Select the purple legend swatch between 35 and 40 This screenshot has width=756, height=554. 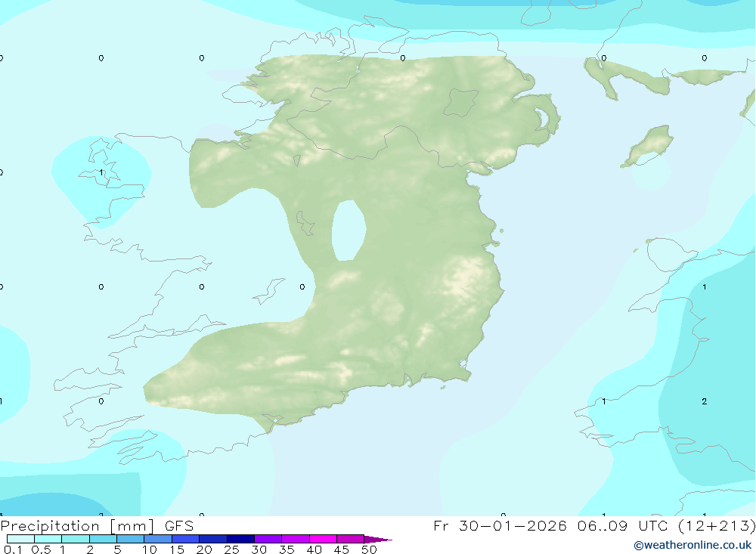[296, 539]
